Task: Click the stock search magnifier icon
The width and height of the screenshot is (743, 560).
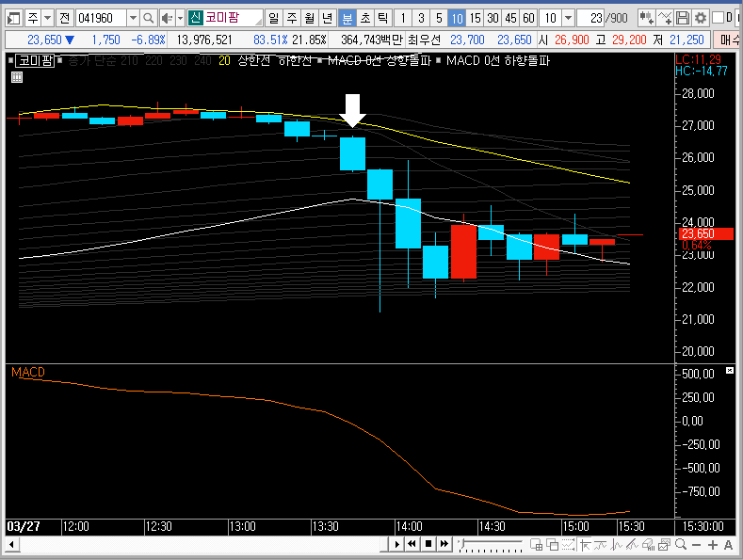Action: point(148,19)
